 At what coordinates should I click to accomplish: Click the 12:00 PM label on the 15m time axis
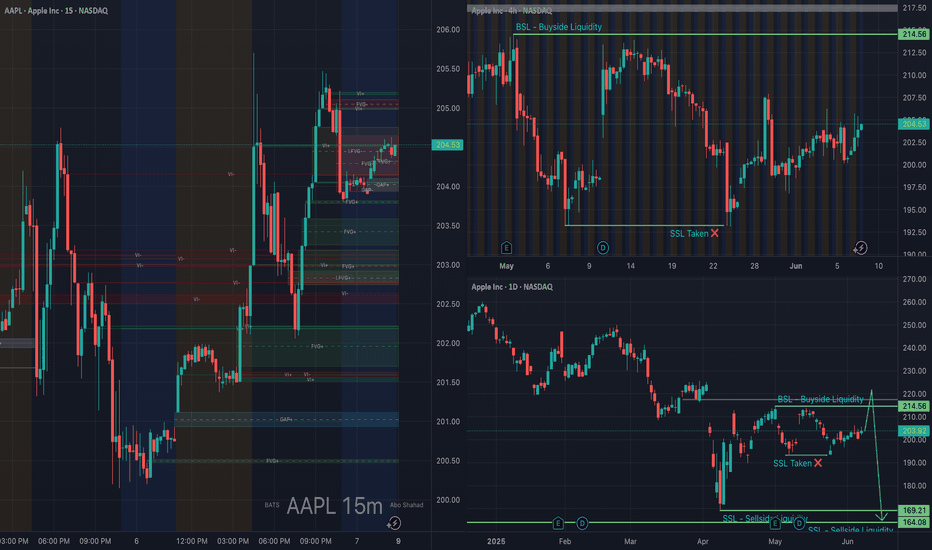[191, 541]
